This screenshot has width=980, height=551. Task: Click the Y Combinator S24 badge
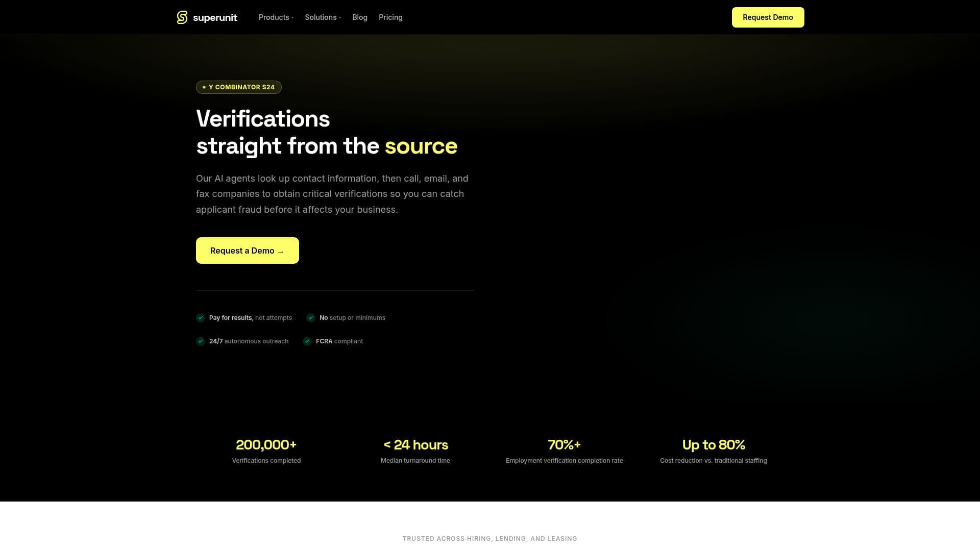coord(239,87)
